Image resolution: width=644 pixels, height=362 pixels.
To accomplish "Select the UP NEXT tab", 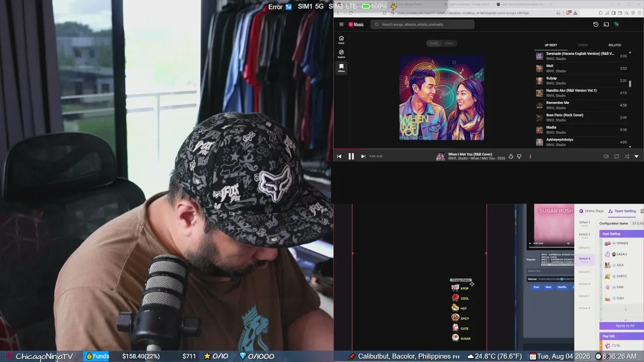I will 551,45.
